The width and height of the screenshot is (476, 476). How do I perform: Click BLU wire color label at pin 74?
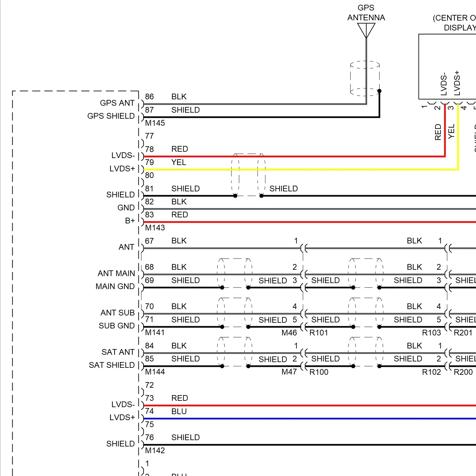coord(179,411)
